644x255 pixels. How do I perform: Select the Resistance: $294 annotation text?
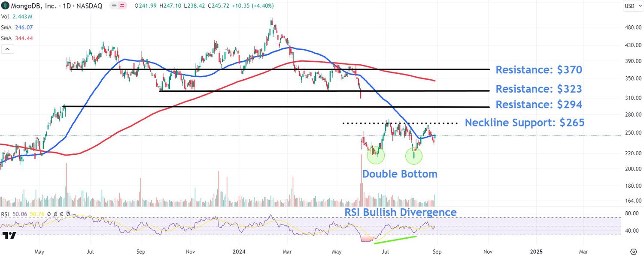[539, 105]
